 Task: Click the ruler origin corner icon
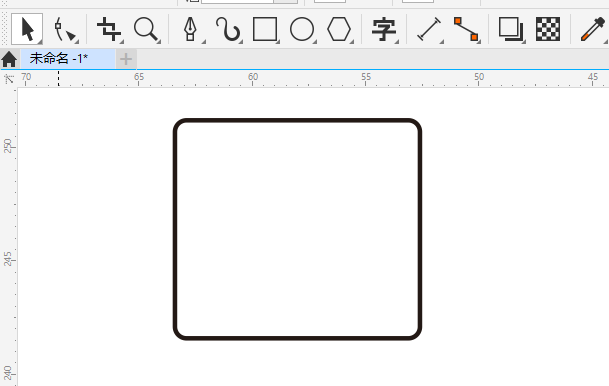(9, 79)
